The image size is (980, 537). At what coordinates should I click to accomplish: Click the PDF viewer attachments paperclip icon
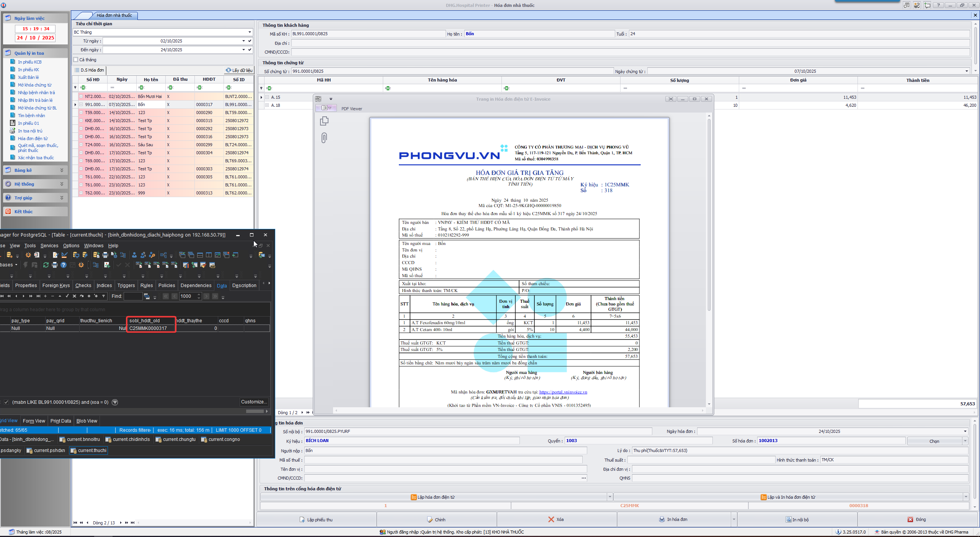point(324,138)
